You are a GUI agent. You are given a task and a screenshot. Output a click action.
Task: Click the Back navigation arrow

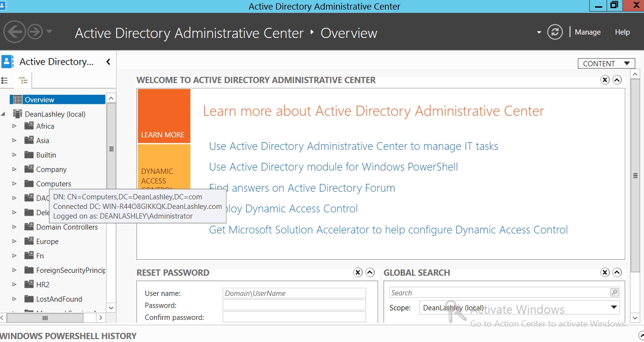(14, 32)
